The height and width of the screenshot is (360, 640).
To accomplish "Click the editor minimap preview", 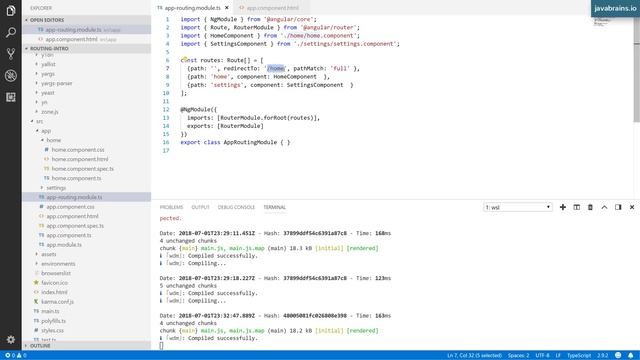I will pos(602,22).
